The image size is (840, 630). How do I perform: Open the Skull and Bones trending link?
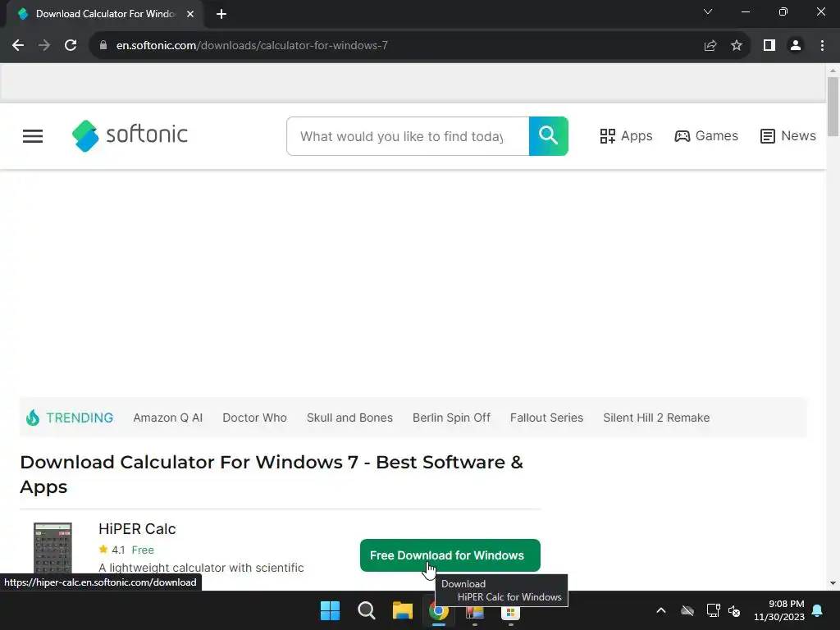(349, 418)
